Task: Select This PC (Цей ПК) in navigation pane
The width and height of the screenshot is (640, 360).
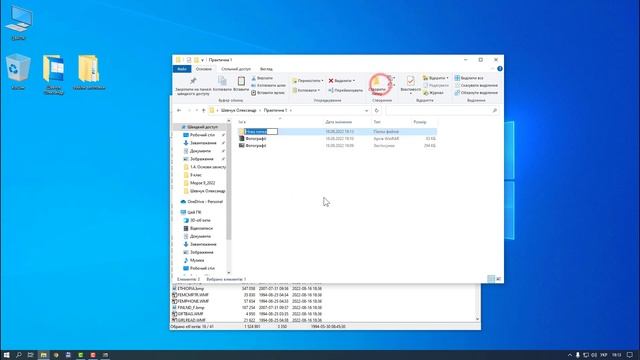Action: point(191,212)
